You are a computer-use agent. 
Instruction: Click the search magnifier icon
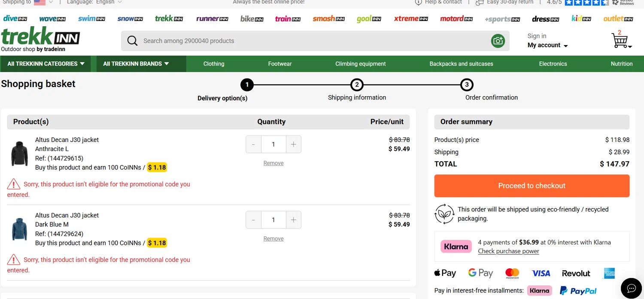pyautogui.click(x=132, y=41)
